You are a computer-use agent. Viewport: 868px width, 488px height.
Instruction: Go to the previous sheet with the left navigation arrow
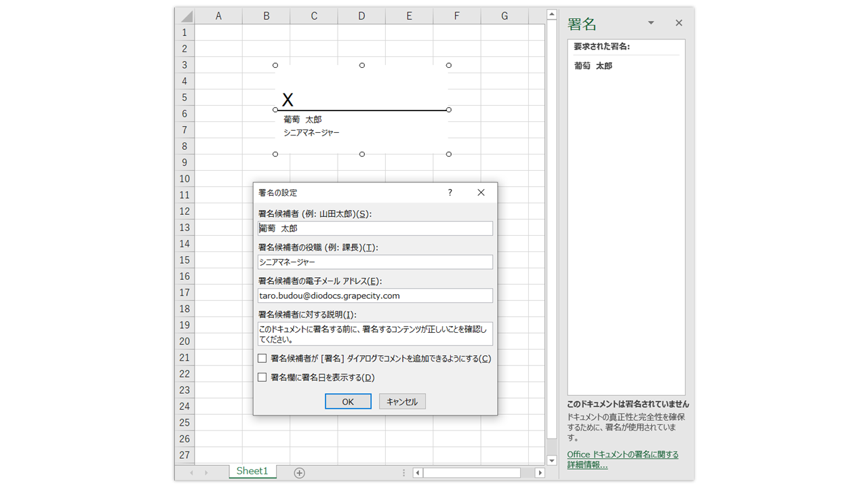(192, 472)
